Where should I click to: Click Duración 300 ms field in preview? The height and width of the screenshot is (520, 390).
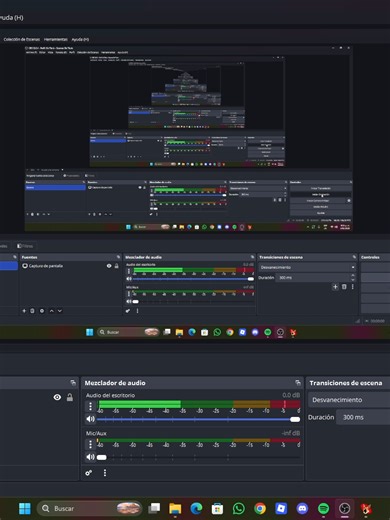pyautogui.click(x=313, y=277)
